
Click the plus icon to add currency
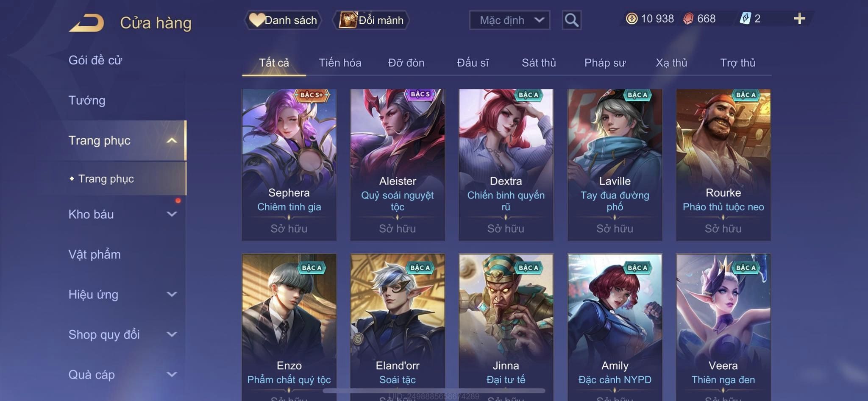click(x=799, y=19)
